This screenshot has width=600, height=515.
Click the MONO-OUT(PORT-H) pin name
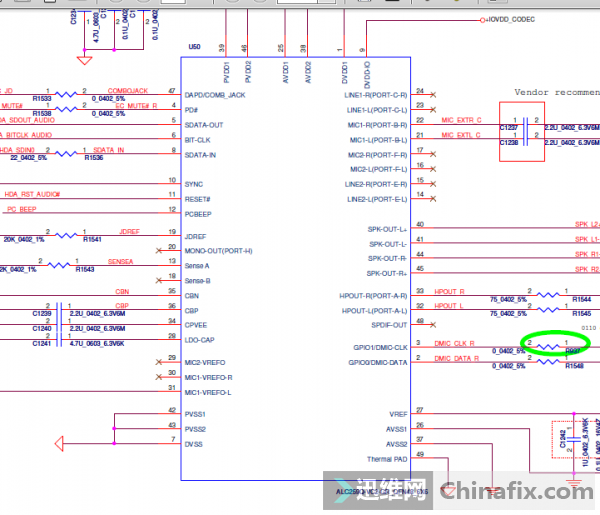coord(218,251)
